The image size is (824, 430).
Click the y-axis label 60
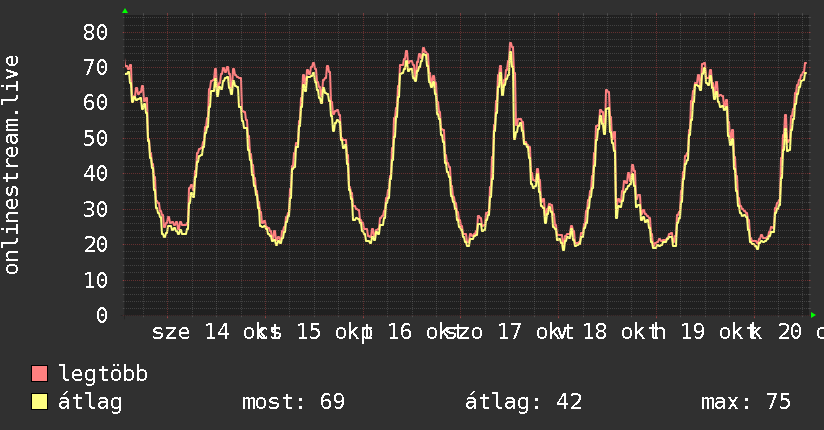pyautogui.click(x=95, y=103)
